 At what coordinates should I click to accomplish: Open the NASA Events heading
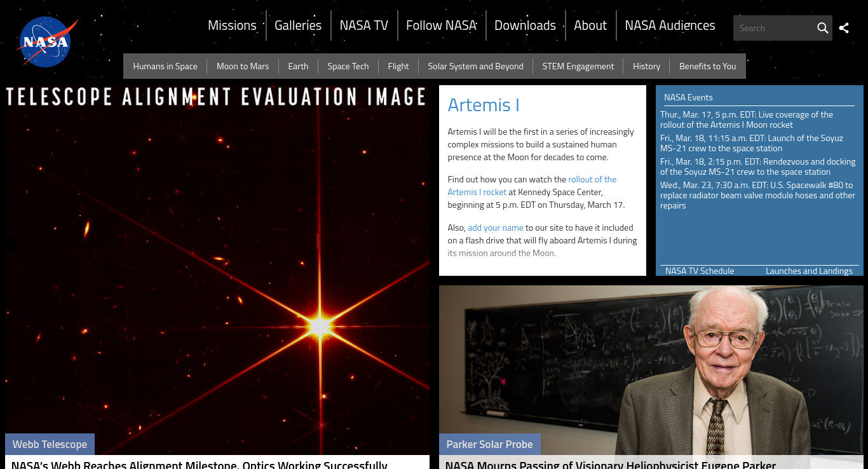click(689, 97)
